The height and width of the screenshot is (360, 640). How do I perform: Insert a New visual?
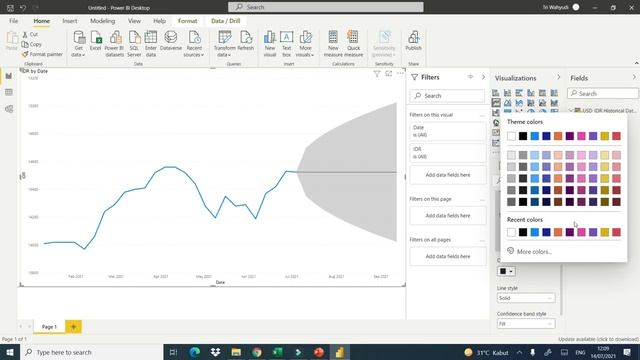click(x=270, y=43)
